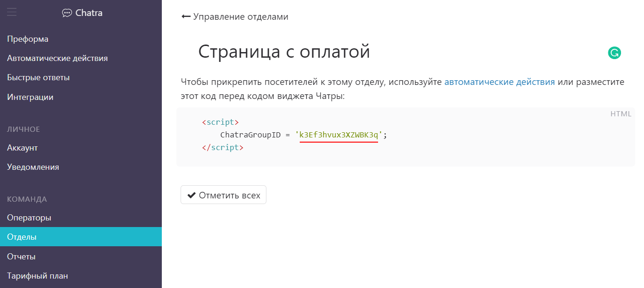The image size is (644, 288).
Task: Select Операторы under КОМАНДА
Action: click(x=27, y=217)
